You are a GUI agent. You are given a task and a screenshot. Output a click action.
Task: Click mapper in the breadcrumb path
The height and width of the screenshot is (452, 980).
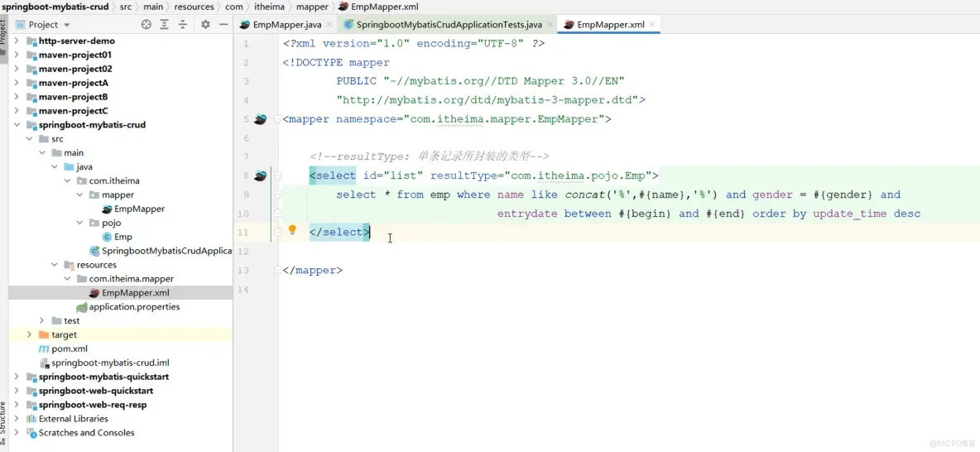point(310,7)
